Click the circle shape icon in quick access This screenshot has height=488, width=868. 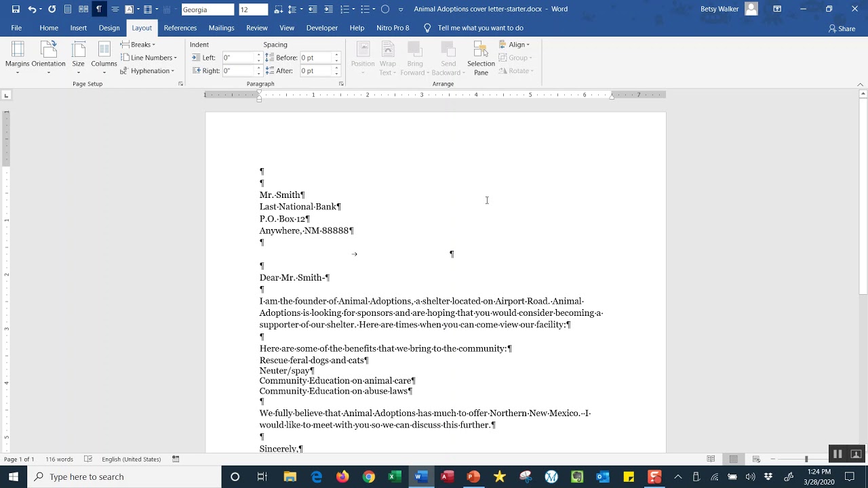(385, 9)
